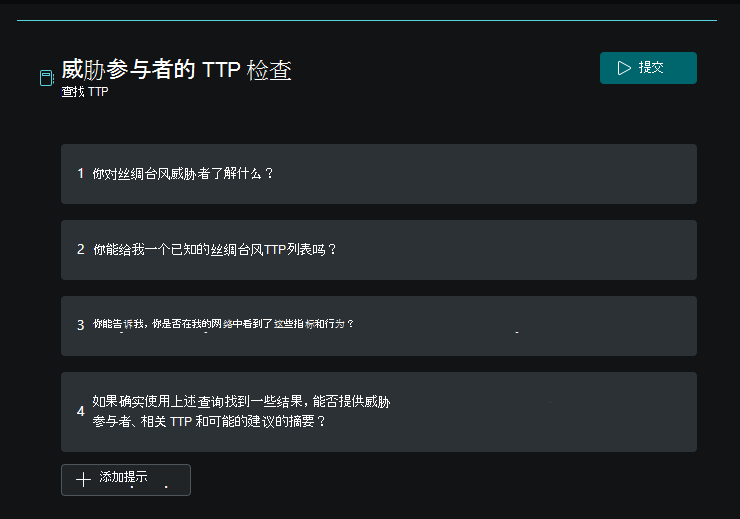Click the subtitle 查找 TTP
740x519 pixels.
click(x=85, y=92)
